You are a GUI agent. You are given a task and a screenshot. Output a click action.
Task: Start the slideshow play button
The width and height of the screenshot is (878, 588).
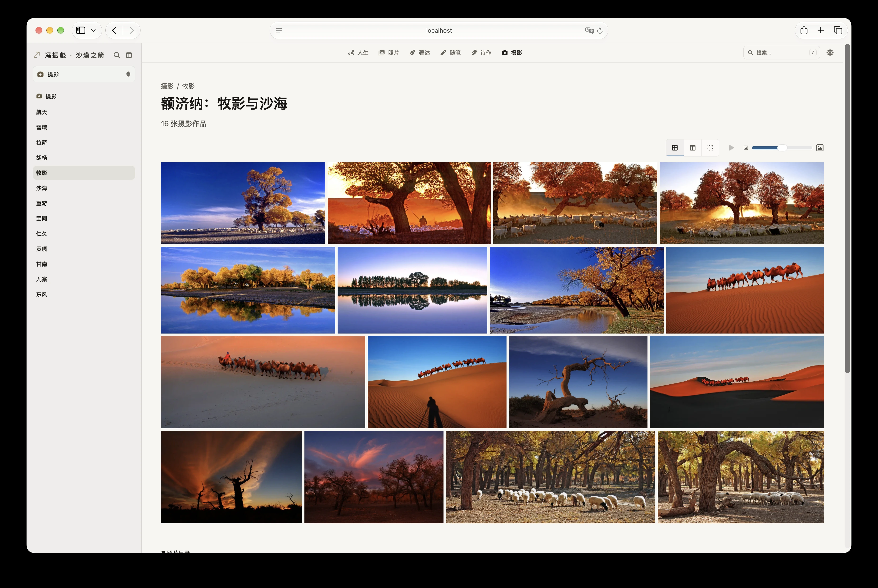pos(731,148)
